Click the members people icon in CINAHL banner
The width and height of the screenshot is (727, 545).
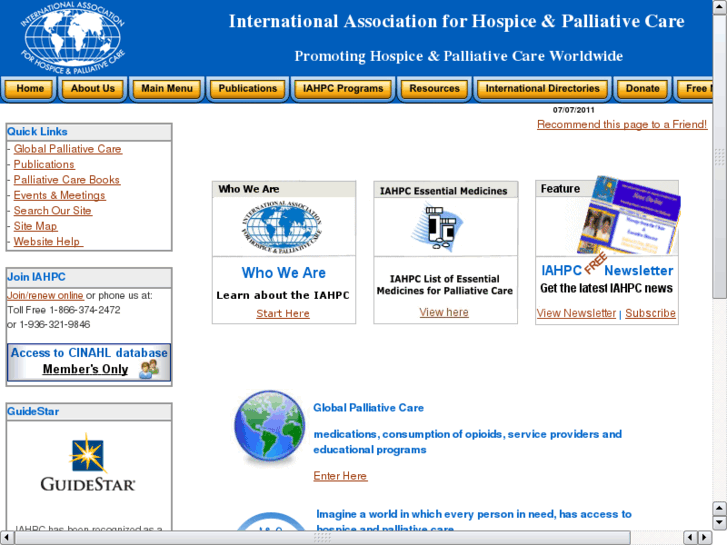pyautogui.click(x=149, y=369)
